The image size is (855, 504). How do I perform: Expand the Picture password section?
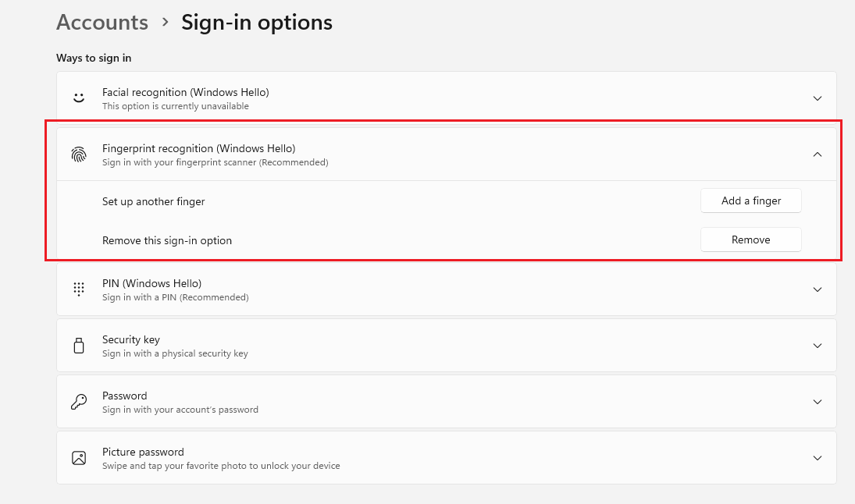[x=817, y=457]
